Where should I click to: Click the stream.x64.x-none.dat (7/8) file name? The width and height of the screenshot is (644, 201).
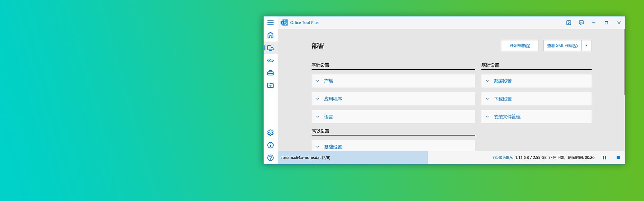coord(306,157)
